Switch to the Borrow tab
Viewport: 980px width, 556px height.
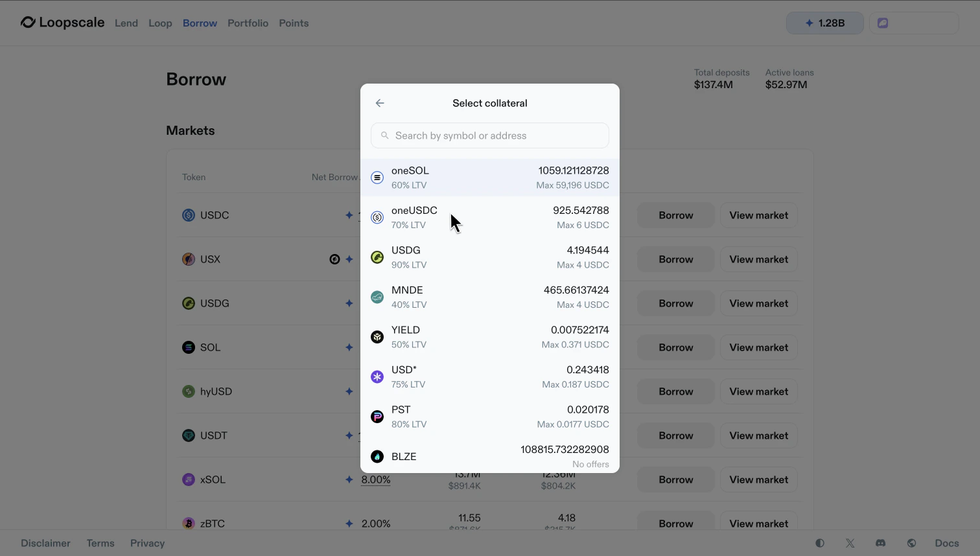pos(200,23)
